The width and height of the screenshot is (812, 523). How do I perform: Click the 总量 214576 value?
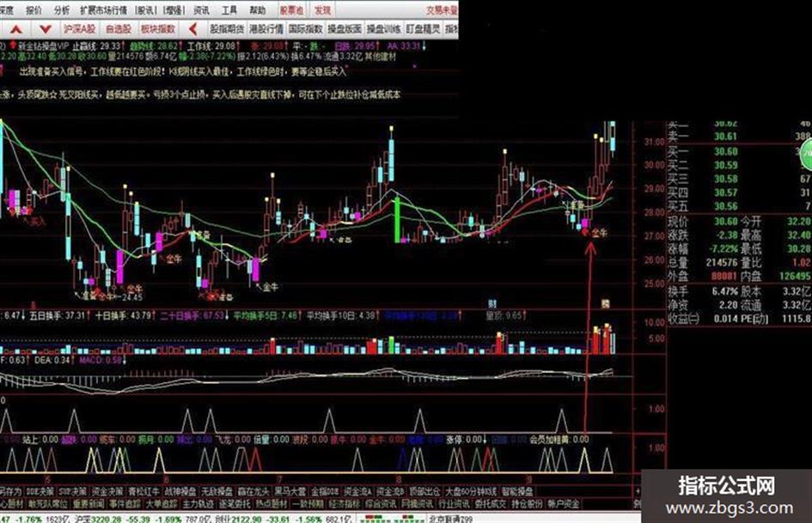(x=722, y=263)
